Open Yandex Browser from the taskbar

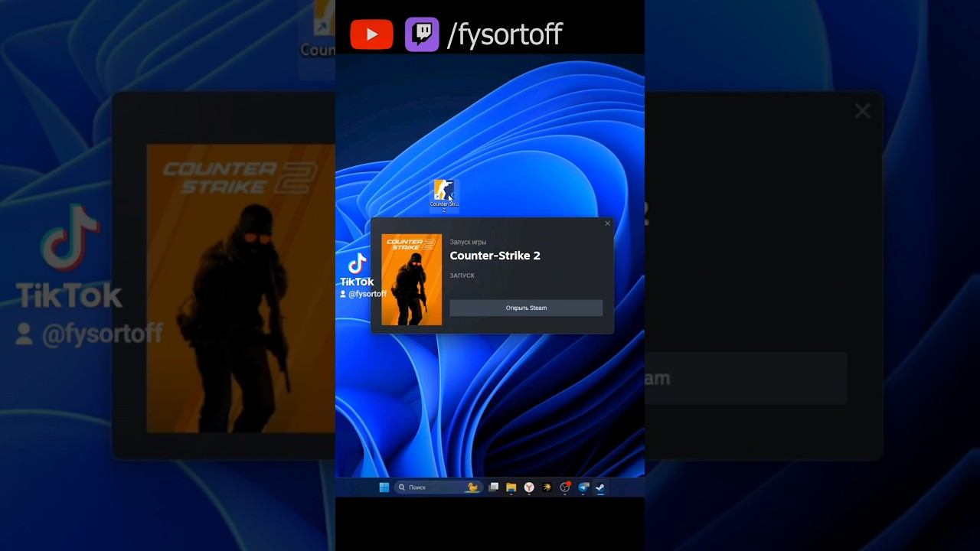click(529, 487)
